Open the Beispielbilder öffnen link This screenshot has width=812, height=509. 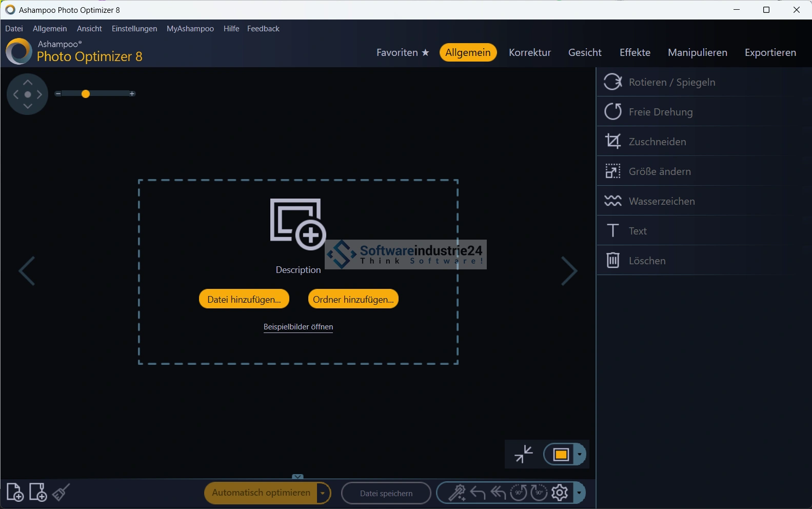298,327
